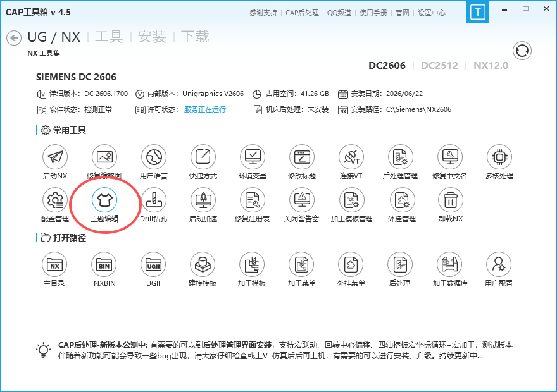The width and height of the screenshot is (557, 392).
Task: Click the 安装路径 value C:\Siemens\NX2606
Action: click(x=419, y=109)
